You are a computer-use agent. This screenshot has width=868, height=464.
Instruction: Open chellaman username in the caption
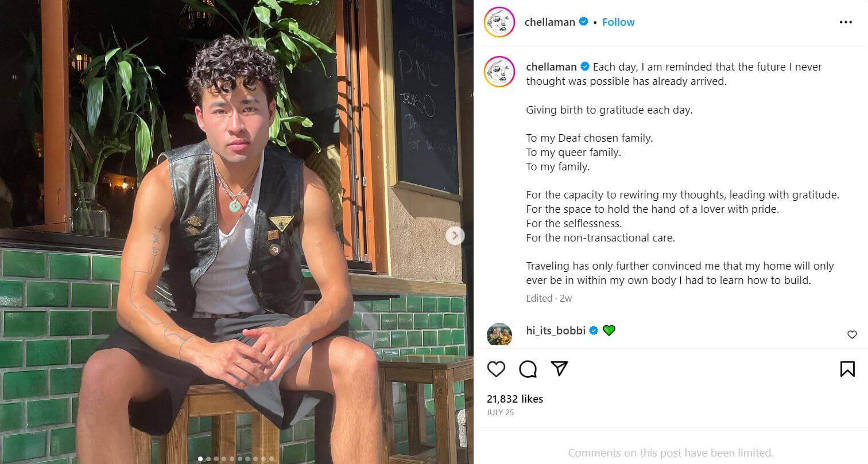click(x=551, y=67)
